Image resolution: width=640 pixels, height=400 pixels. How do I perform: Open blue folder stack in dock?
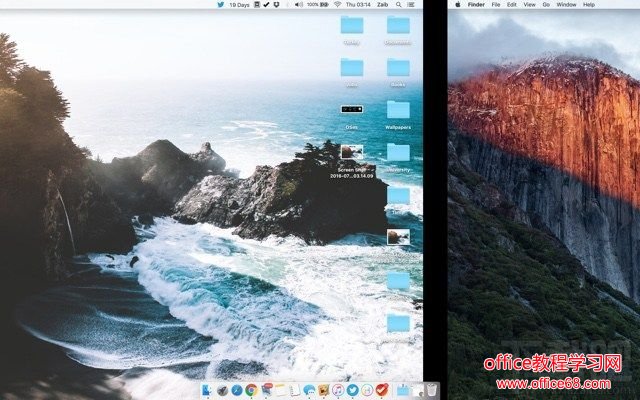[x=403, y=390]
